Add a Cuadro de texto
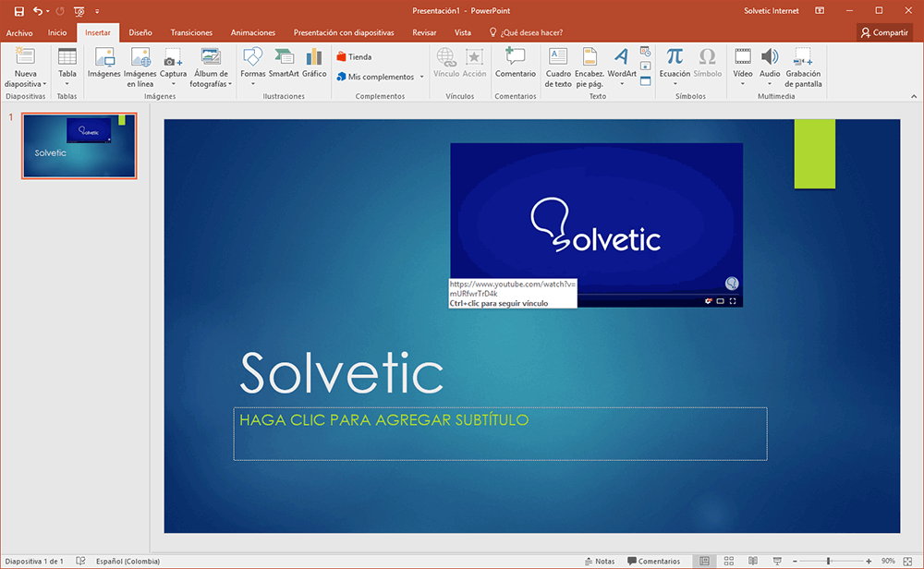 [x=558, y=67]
